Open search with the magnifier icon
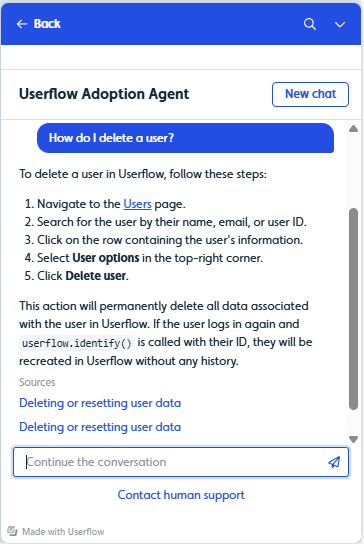The image size is (364, 544). [310, 24]
